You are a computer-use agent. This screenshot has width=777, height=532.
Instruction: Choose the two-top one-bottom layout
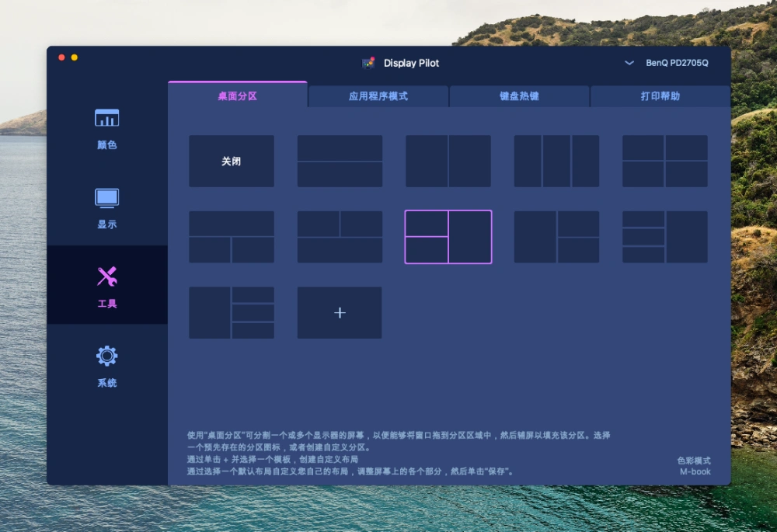(x=340, y=237)
